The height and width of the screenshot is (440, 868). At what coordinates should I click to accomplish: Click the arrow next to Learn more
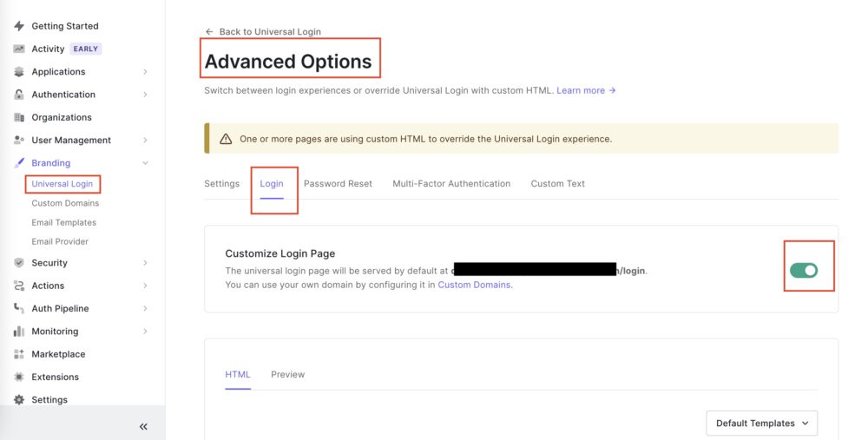(612, 90)
